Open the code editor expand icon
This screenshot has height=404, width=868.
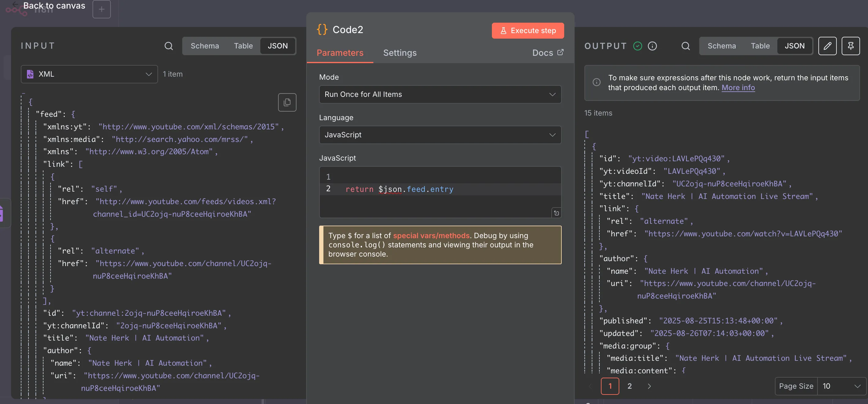coord(556,213)
